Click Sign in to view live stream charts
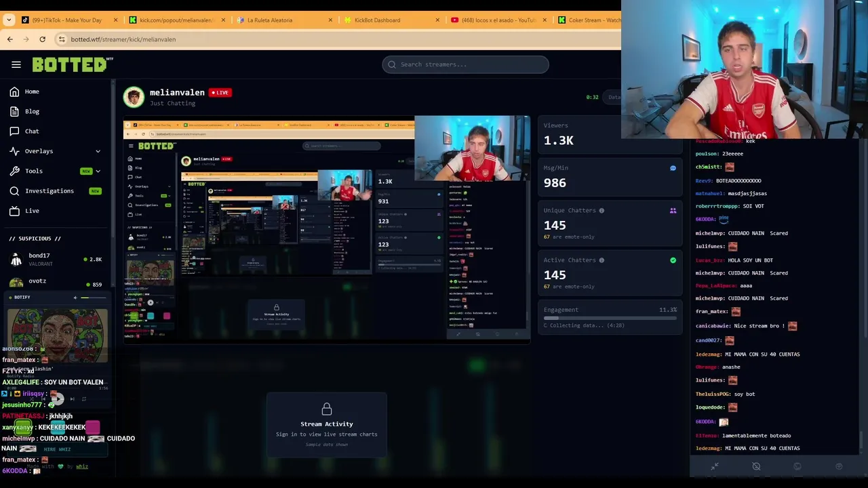 (327, 434)
